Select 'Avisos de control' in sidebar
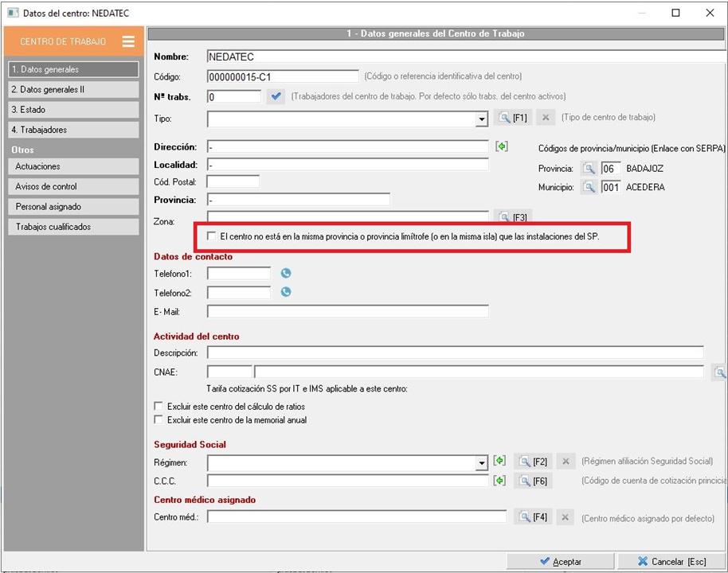Viewport: 728px width, 573px height. pyautogui.click(x=72, y=186)
